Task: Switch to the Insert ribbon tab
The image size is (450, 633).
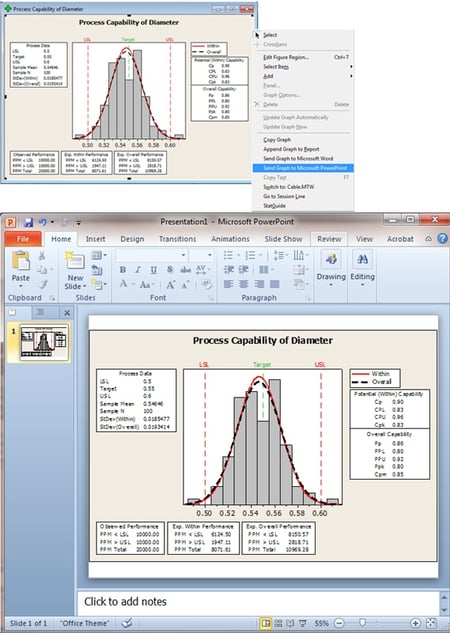Action: coord(96,239)
